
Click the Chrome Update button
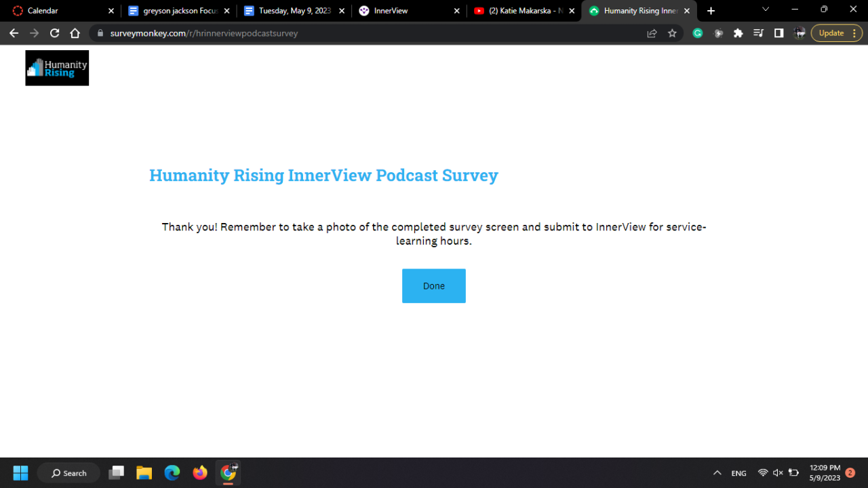pyautogui.click(x=837, y=33)
